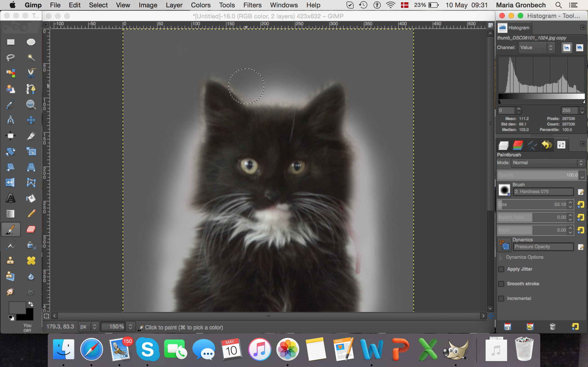Select the Rectangle Select tool
Viewport: 588px width, 367px height.
(x=10, y=42)
